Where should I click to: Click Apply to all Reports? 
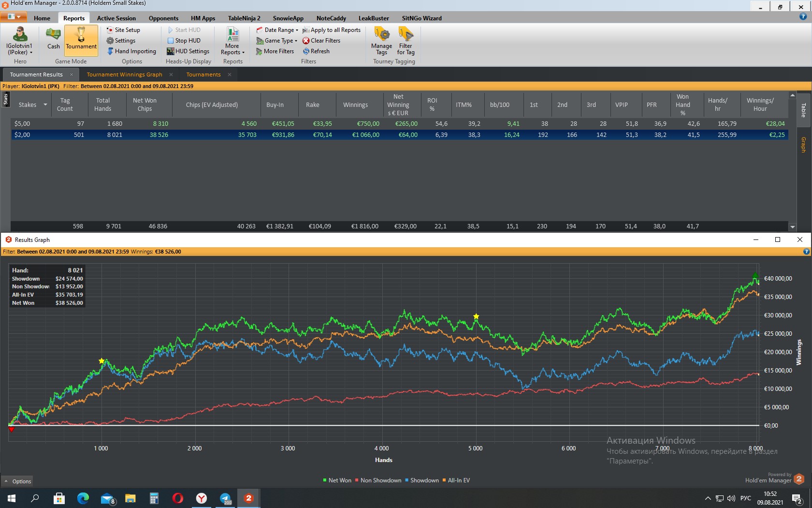tap(332, 30)
